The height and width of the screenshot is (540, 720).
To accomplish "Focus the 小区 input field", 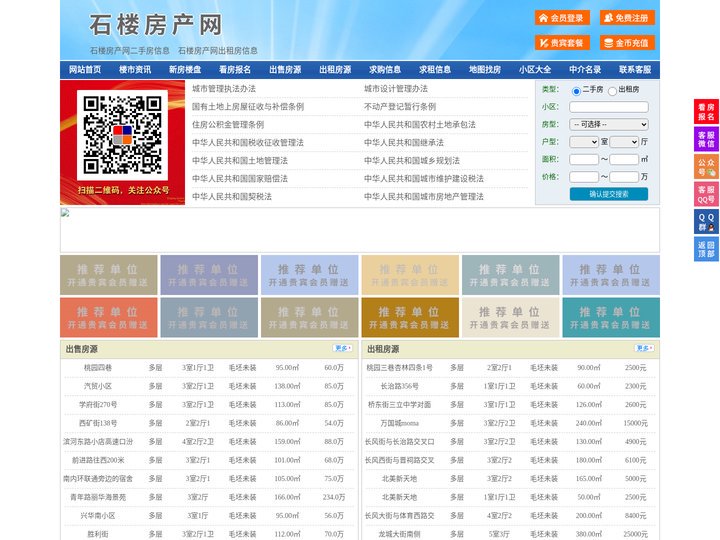I will click(x=609, y=107).
